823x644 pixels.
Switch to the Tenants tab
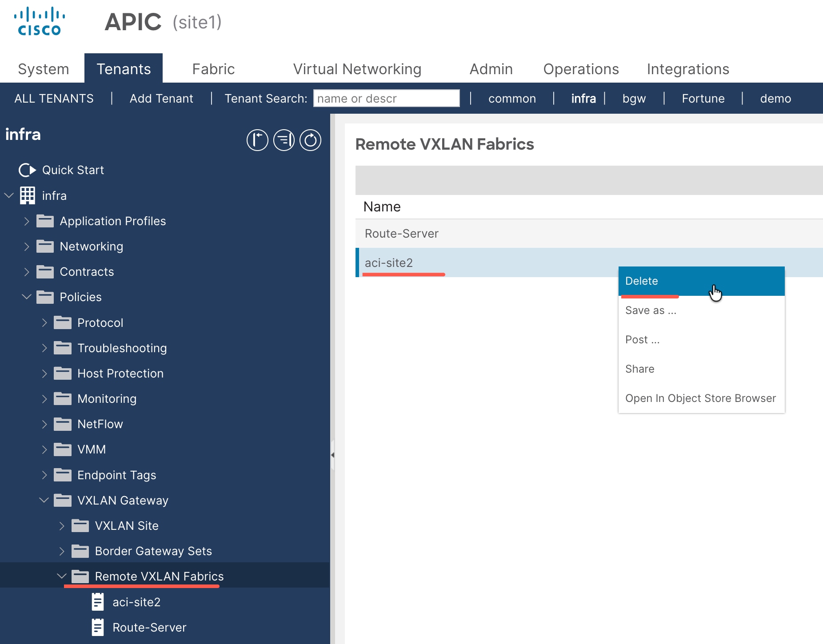124,69
